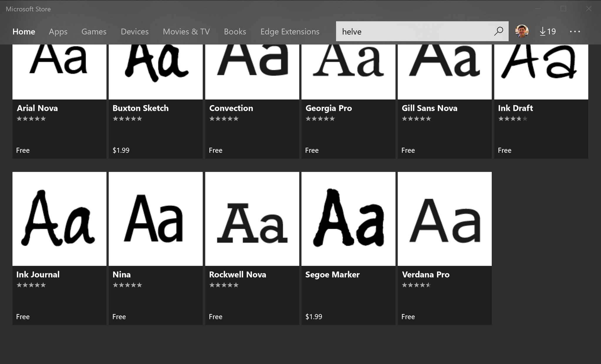Close the Microsoft Store window
This screenshot has height=364, width=601.
click(x=589, y=9)
